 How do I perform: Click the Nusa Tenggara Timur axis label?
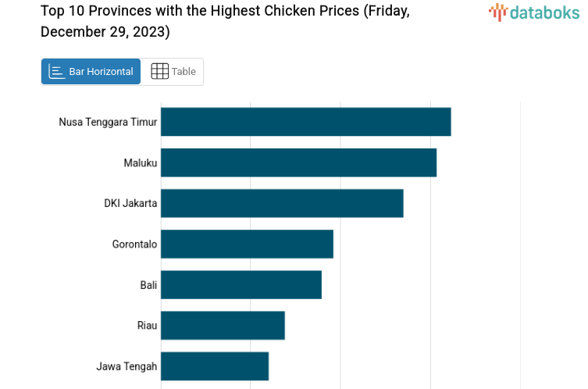(x=108, y=122)
